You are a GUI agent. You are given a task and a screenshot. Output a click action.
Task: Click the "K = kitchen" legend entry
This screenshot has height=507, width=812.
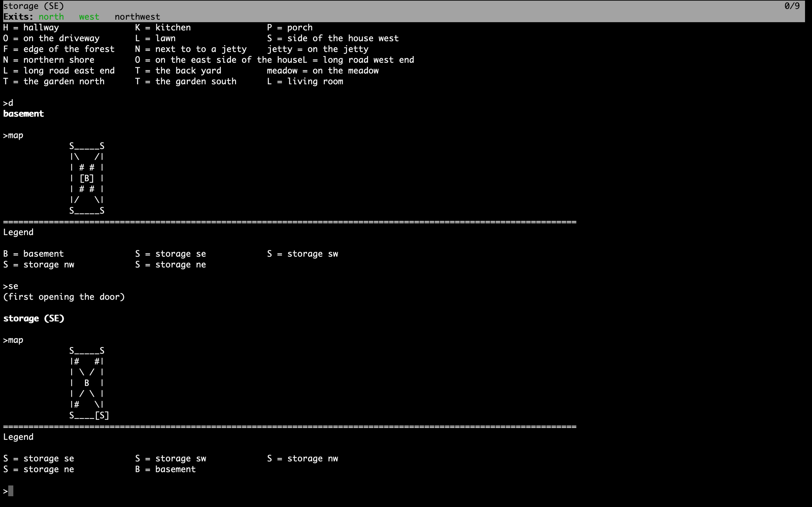(163, 28)
